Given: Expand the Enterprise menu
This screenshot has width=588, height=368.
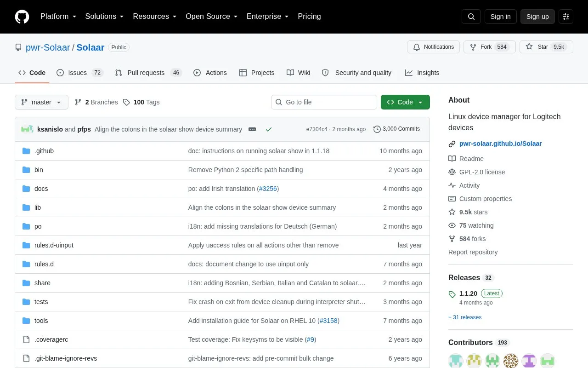Looking at the screenshot, I should click(267, 17).
